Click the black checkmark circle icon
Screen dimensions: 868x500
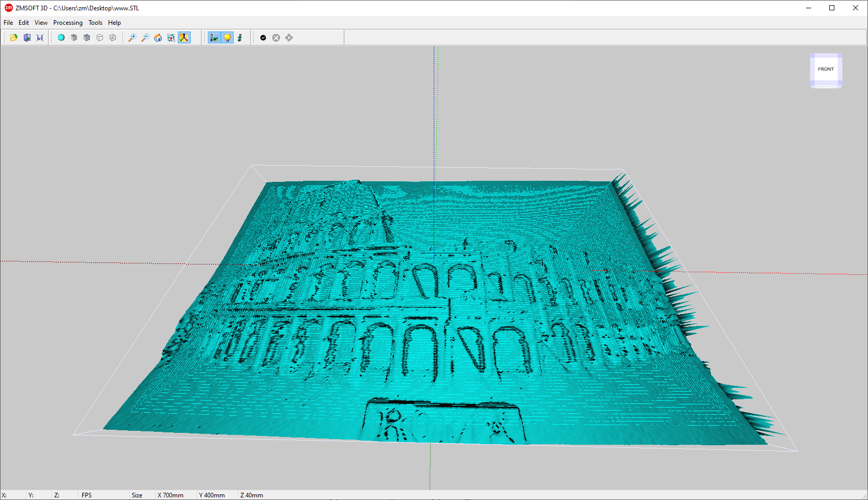(x=263, y=38)
